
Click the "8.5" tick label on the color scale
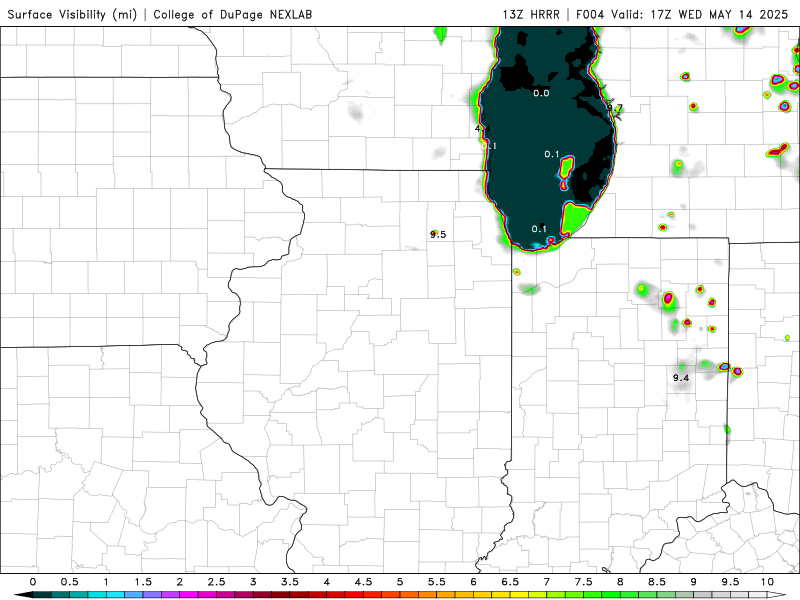657,582
